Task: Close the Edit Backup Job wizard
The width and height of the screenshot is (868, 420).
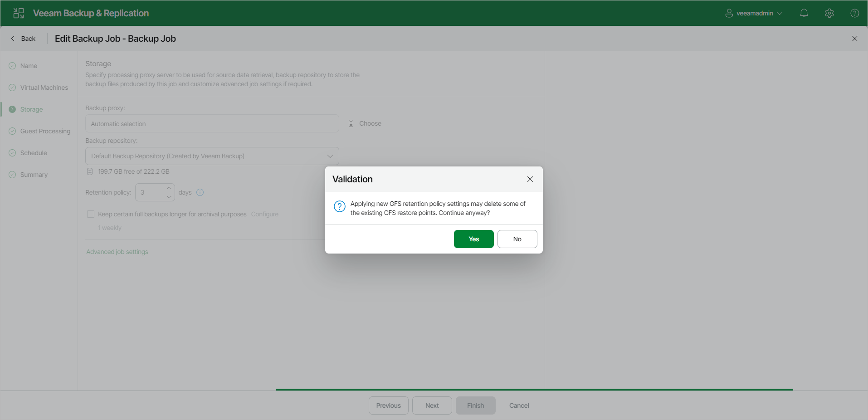Action: [x=855, y=39]
